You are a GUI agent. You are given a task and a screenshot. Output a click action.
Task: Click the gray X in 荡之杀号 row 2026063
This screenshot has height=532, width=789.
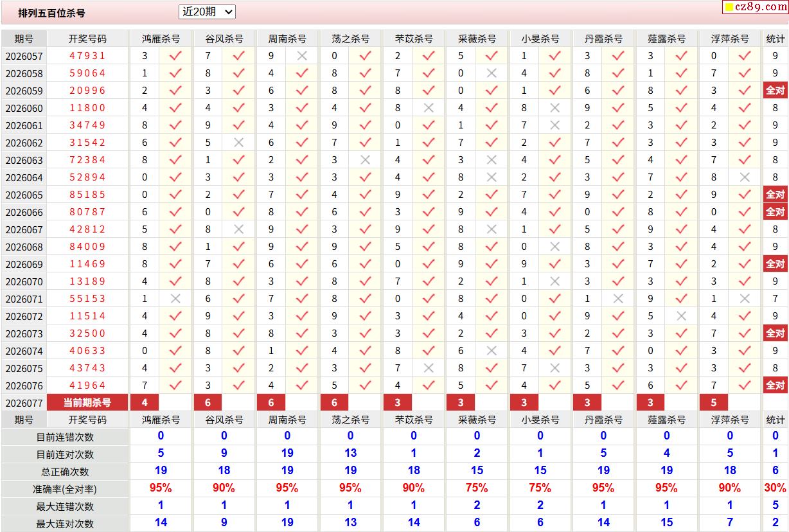tap(365, 160)
